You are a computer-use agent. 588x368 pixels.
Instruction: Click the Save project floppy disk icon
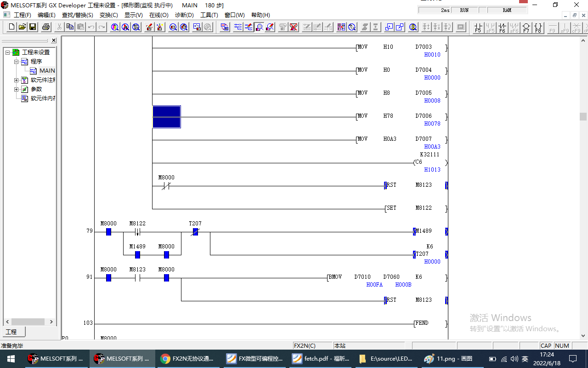pyautogui.click(x=33, y=27)
